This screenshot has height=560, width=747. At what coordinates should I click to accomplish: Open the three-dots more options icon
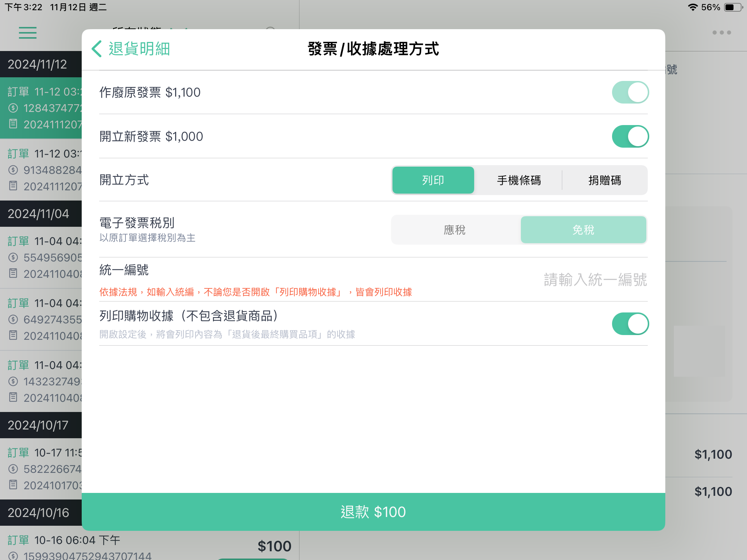721,32
